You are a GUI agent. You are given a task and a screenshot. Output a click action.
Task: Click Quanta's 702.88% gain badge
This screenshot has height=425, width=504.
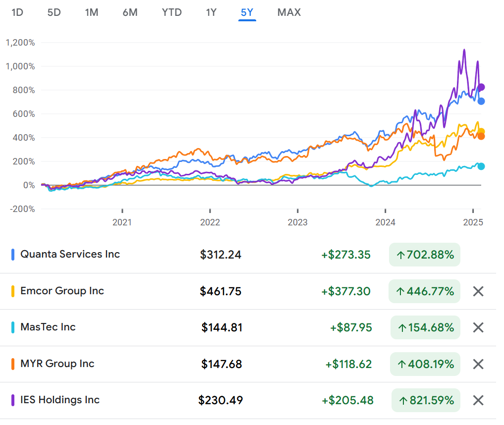425,255
